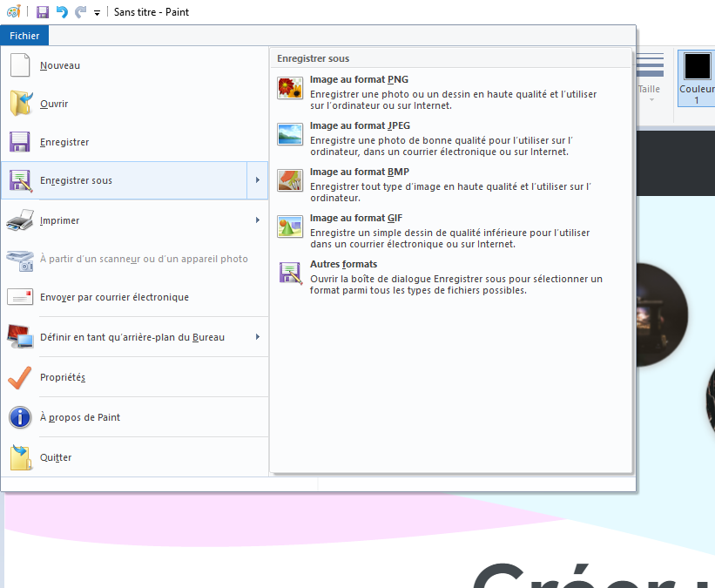Click the Quitter exit icon
Viewport: 715px width, 588px height.
pos(21,457)
